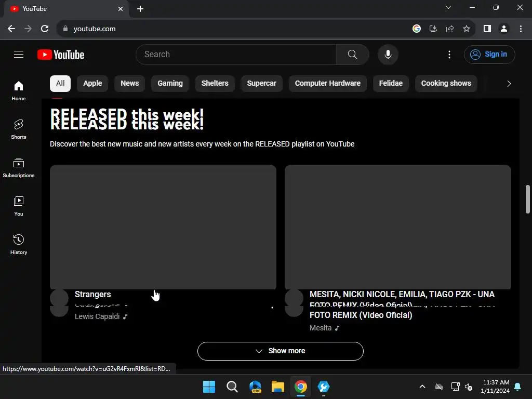The image size is (532, 399).
Task: Share this page using share icon
Action: click(450, 29)
